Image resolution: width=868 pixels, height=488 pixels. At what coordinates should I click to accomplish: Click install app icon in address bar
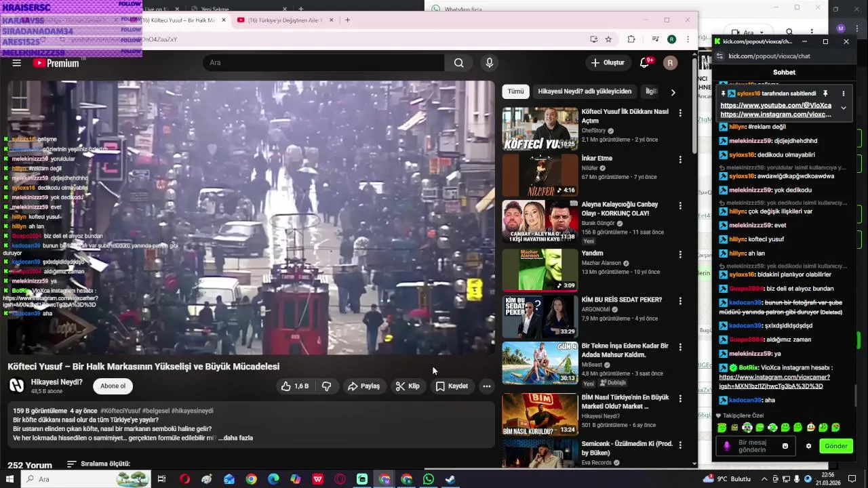[x=593, y=39]
